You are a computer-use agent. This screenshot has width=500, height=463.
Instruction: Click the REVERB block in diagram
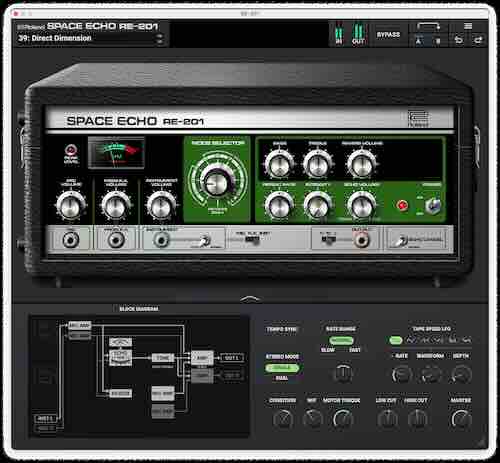[x=120, y=394]
